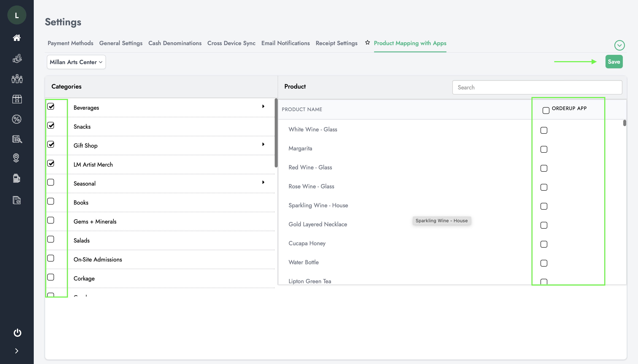
Task: Open the Payment Methods settings tab
Action: click(x=70, y=43)
